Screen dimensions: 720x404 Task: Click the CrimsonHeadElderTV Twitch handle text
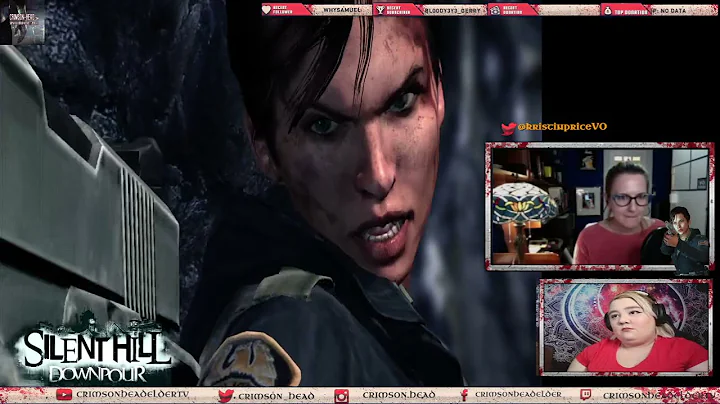[x=660, y=395]
